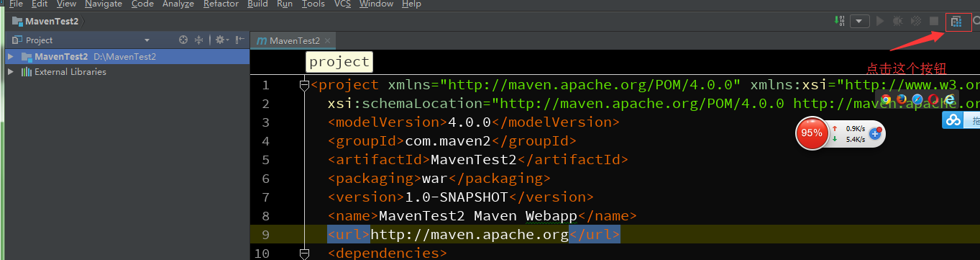The height and width of the screenshot is (260, 980).
Task: Close the MavenTest2 editor tab
Action: tap(328, 41)
